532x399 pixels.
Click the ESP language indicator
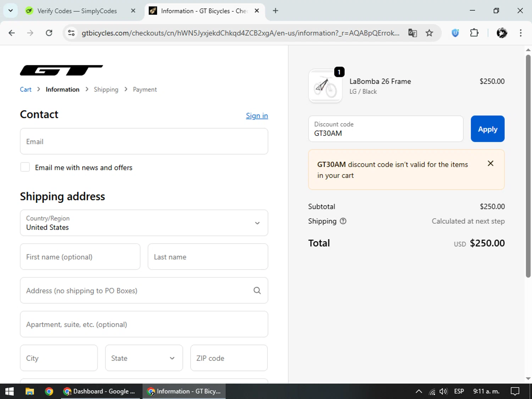coord(459,391)
